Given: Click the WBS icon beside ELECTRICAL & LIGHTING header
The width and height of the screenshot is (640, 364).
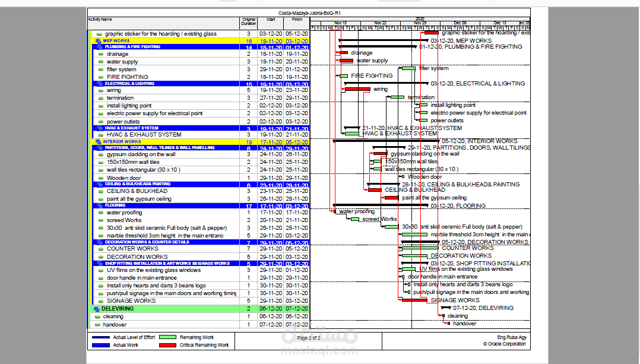Looking at the screenshot, I should [100, 84].
